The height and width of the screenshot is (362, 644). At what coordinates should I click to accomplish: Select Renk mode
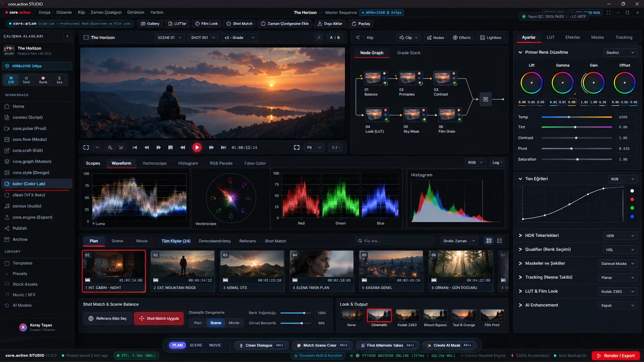(x=43, y=80)
